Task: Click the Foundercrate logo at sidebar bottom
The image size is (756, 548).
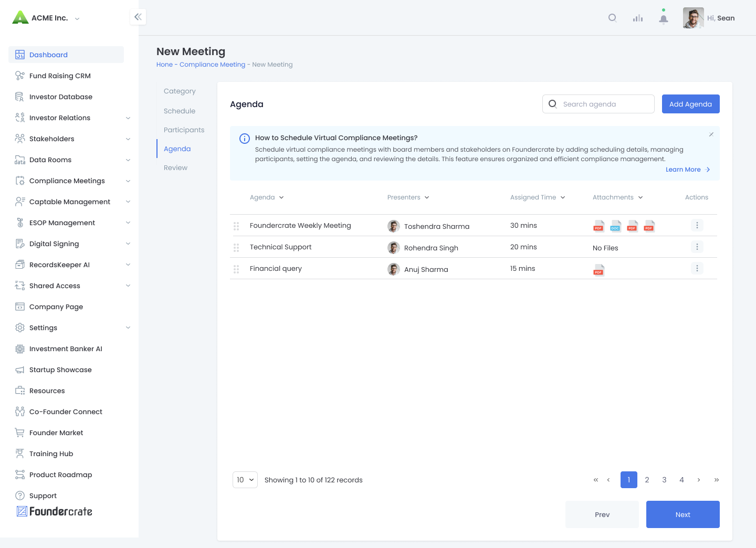Action: point(55,511)
